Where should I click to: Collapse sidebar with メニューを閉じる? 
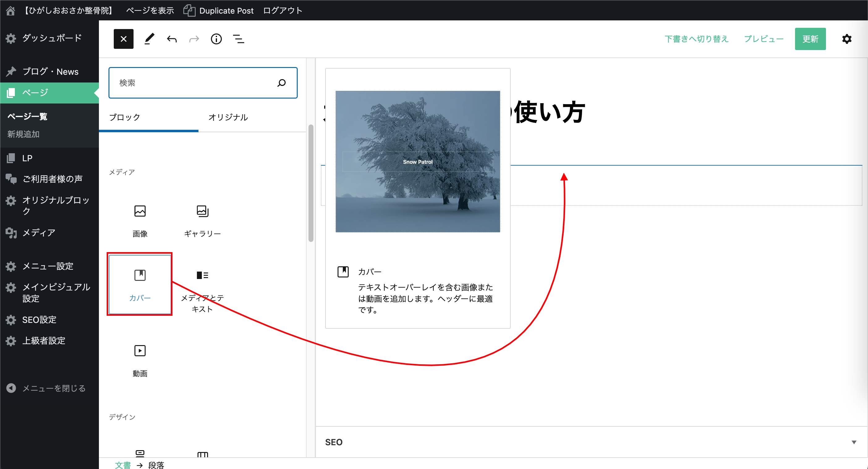(47, 388)
